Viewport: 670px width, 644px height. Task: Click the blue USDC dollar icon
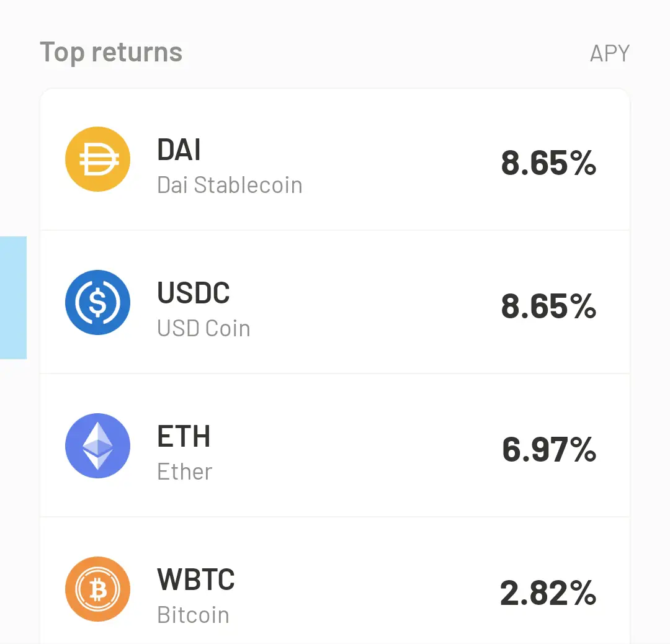(x=97, y=302)
